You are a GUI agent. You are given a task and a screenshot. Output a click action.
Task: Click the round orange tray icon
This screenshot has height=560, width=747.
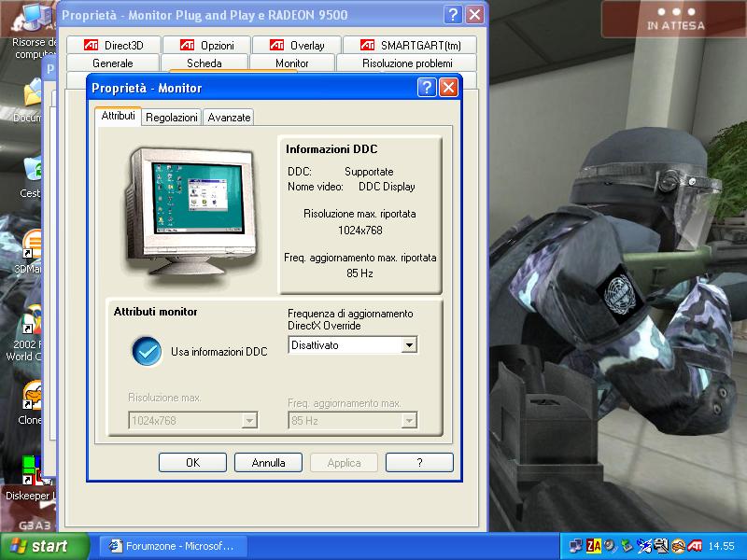(x=678, y=546)
